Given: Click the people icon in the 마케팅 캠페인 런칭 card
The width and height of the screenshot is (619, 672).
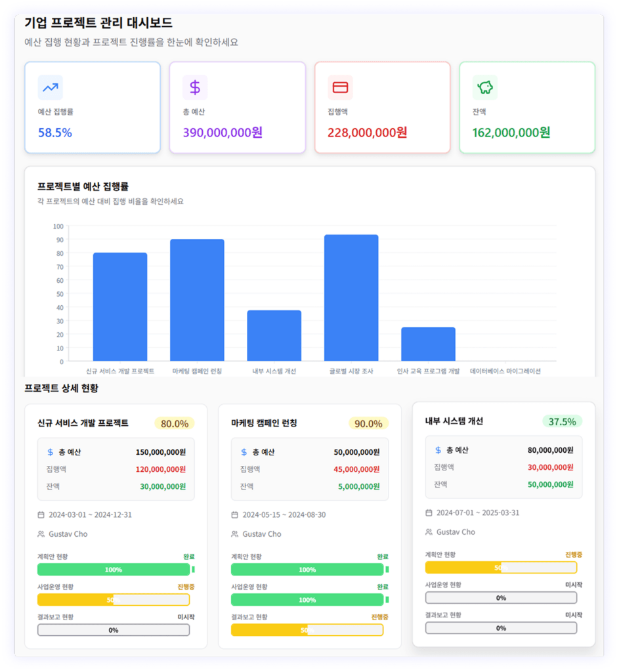Looking at the screenshot, I should pyautogui.click(x=235, y=534).
